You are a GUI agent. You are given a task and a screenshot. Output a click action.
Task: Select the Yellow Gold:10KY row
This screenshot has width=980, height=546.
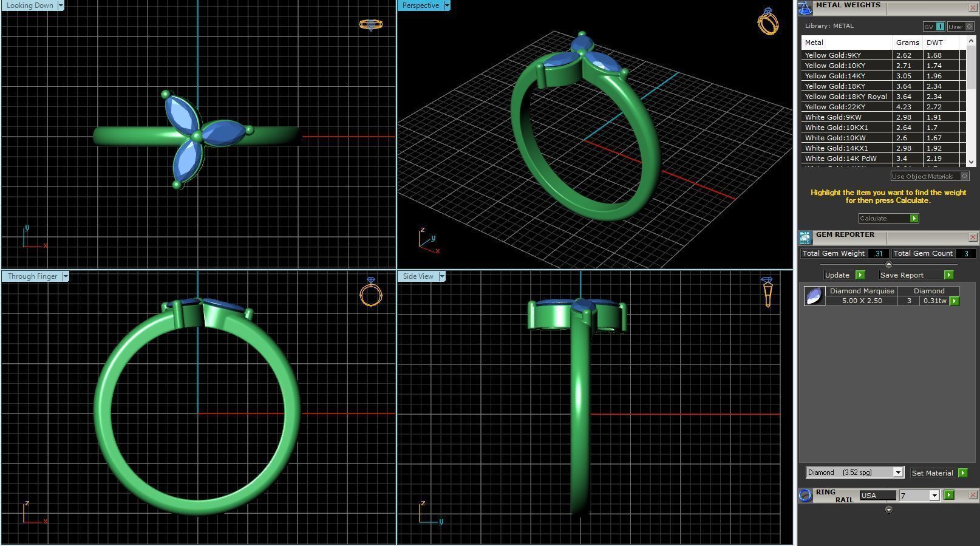(x=883, y=66)
